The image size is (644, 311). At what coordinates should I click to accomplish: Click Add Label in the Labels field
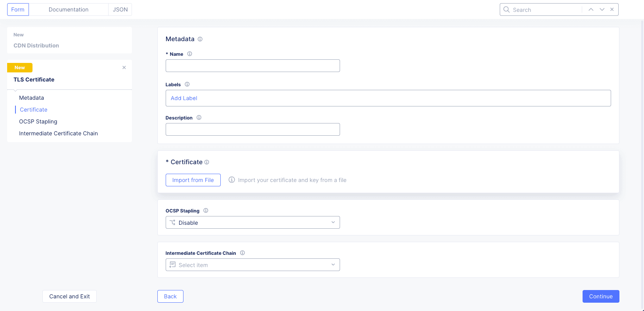coord(184,98)
